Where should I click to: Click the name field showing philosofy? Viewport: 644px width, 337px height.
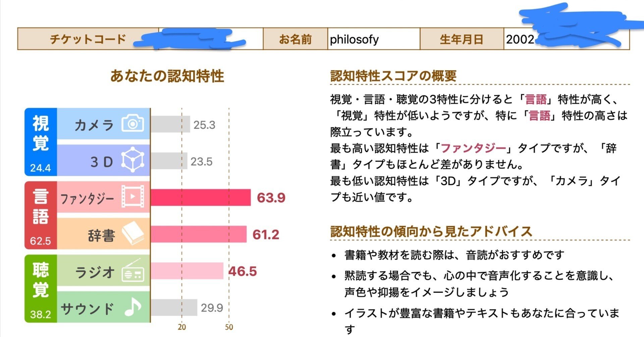(374, 39)
